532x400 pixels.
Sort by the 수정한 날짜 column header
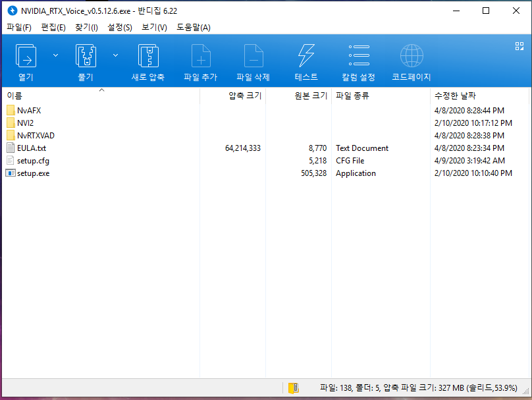479,96
